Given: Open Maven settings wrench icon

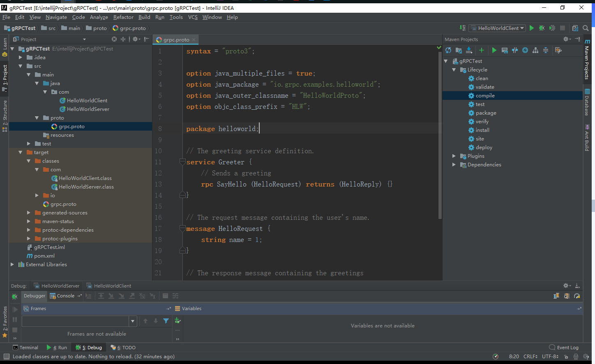Looking at the screenshot, I should [x=558, y=50].
